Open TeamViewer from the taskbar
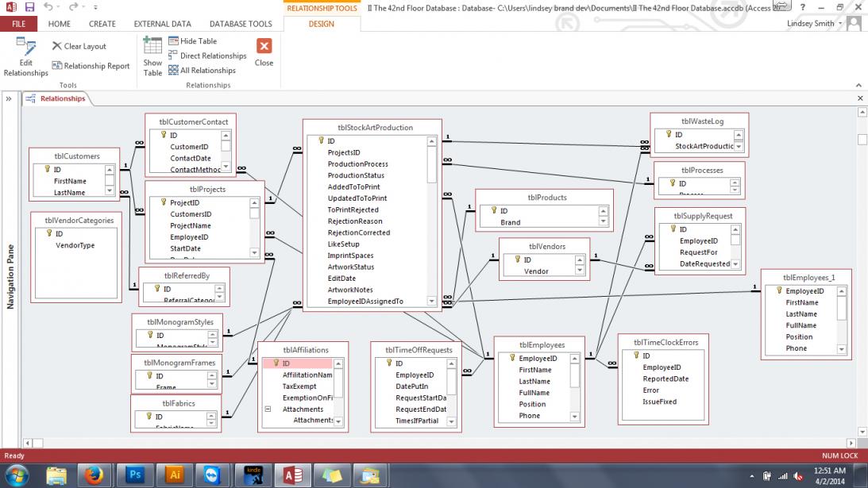The image size is (868, 488). click(x=212, y=475)
